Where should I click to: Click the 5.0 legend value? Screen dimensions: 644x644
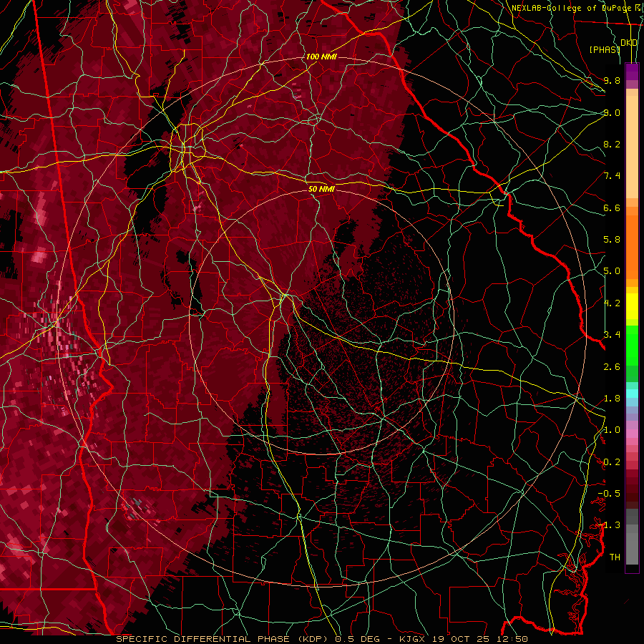(x=612, y=271)
